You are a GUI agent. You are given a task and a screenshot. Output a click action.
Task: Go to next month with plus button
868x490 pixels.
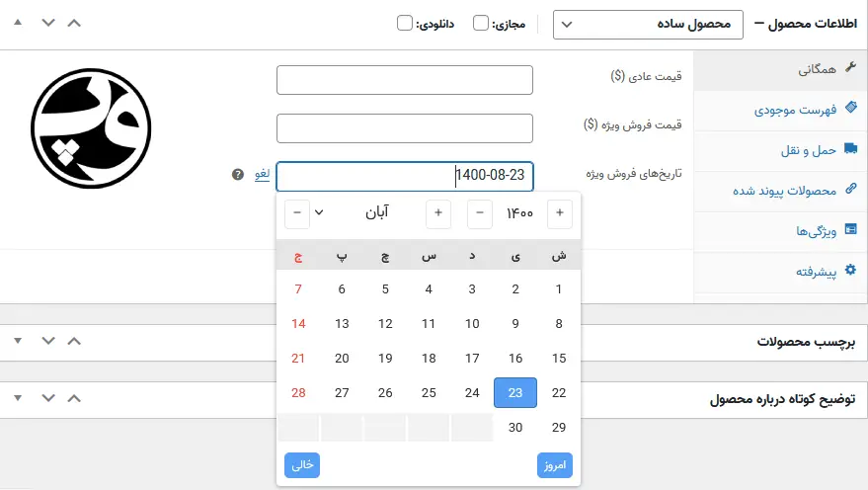click(437, 212)
